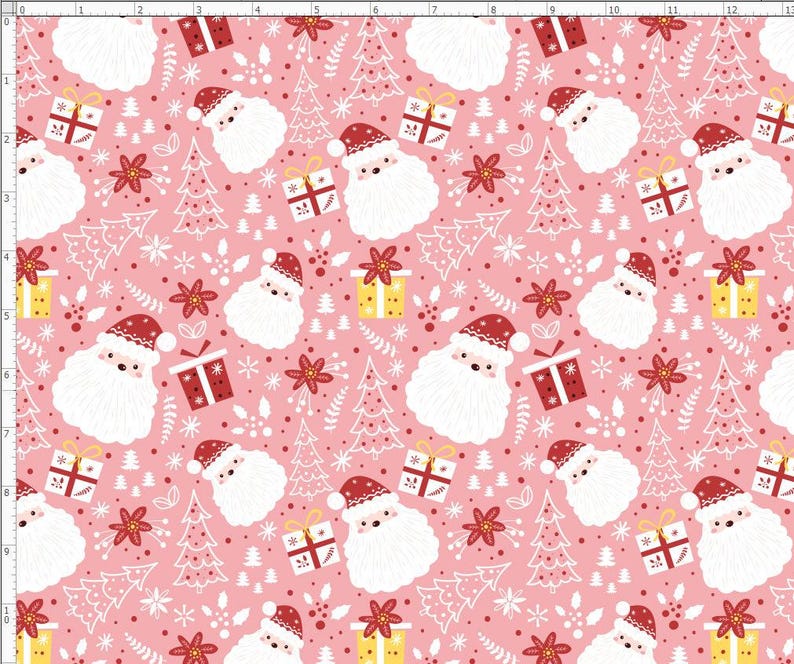This screenshot has width=794, height=664.
Task: Click the 0 mark on vertical ruler
Action: pos(7,22)
